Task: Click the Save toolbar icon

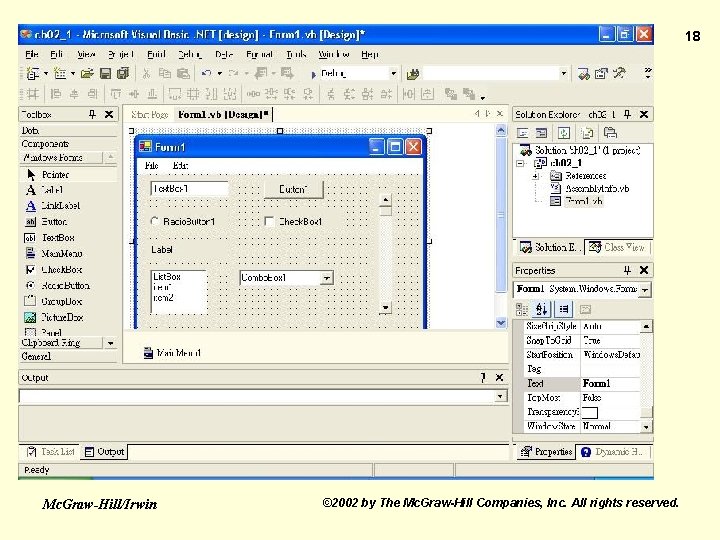Action: 105,73
